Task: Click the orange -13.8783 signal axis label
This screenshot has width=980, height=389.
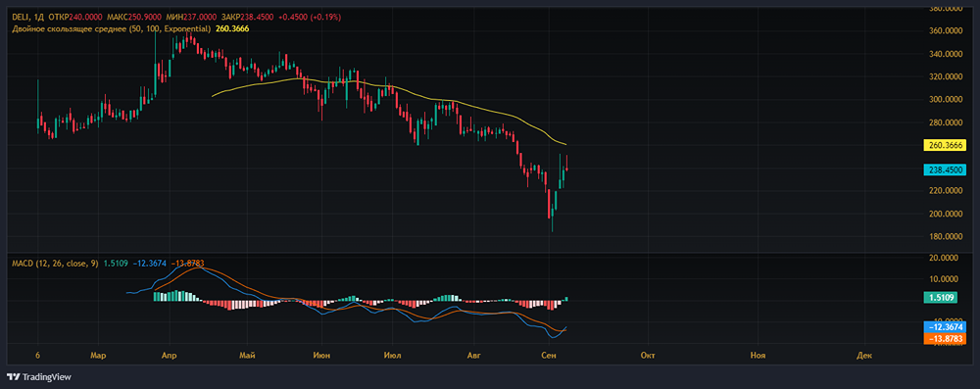Action: (945, 338)
